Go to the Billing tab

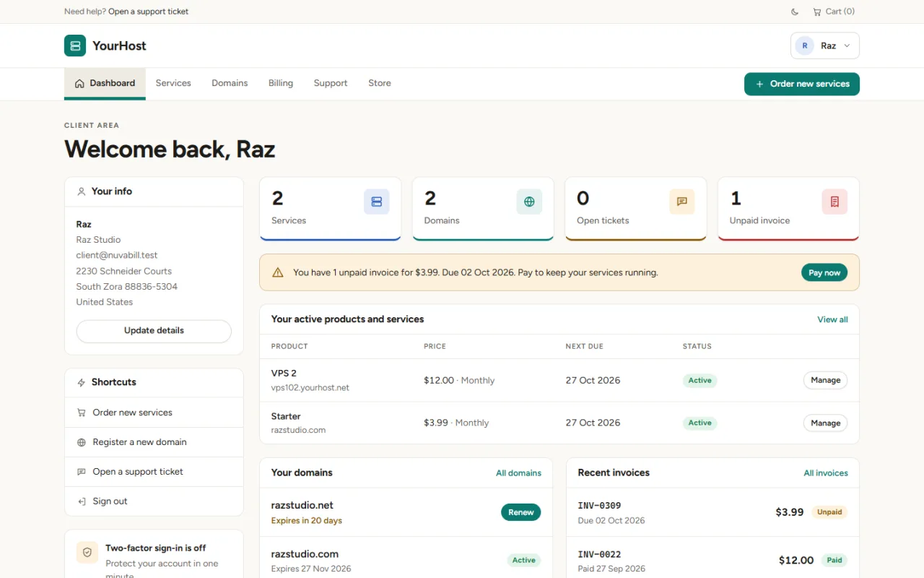[281, 83]
